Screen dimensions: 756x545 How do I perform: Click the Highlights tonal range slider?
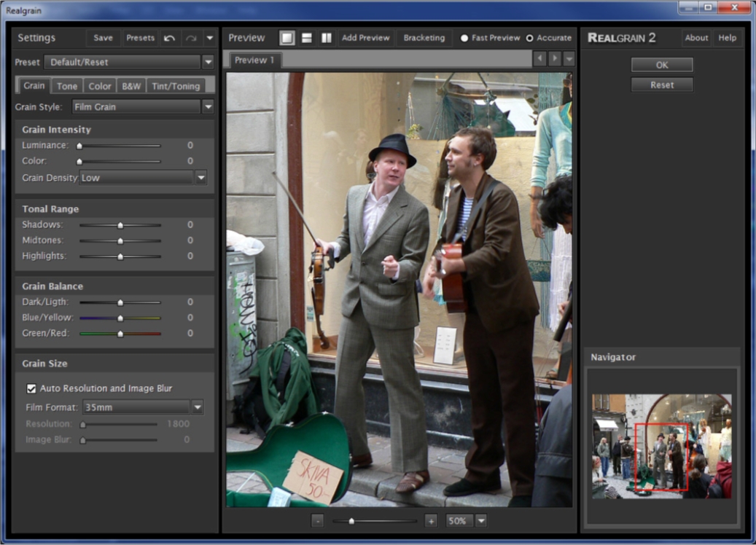point(120,256)
